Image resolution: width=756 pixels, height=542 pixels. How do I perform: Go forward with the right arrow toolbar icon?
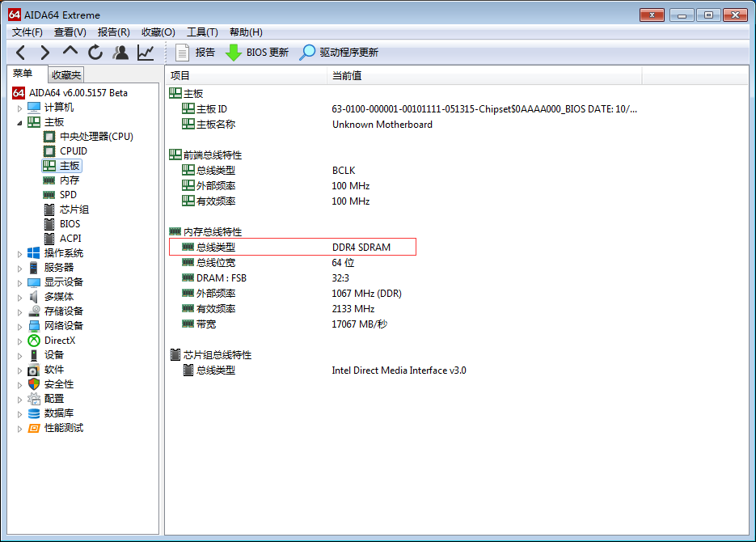pyautogui.click(x=44, y=53)
